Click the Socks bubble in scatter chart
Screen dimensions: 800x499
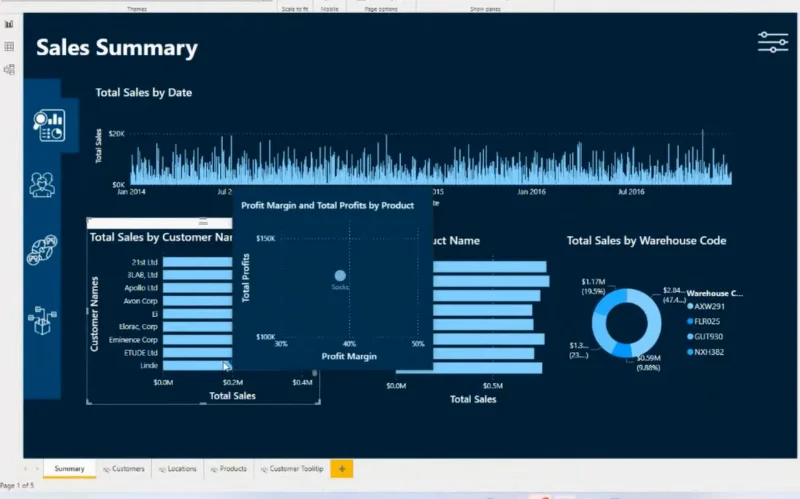click(340, 276)
